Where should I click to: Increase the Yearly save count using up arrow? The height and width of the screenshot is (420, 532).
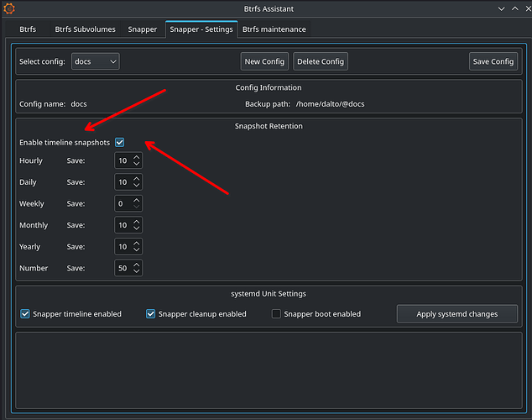click(x=137, y=243)
